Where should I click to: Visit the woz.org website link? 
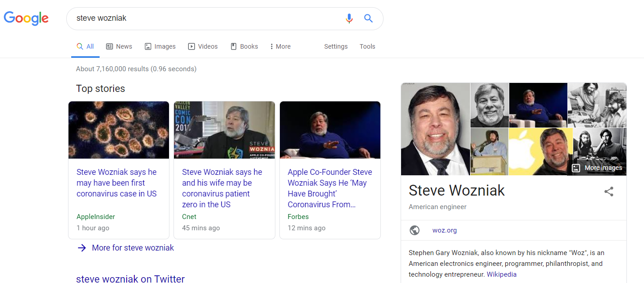tap(444, 230)
